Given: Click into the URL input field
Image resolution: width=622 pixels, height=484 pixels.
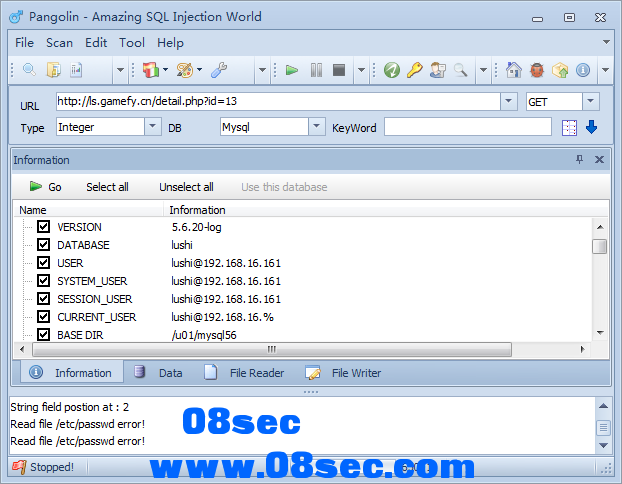Looking at the screenshot, I should (x=278, y=101).
